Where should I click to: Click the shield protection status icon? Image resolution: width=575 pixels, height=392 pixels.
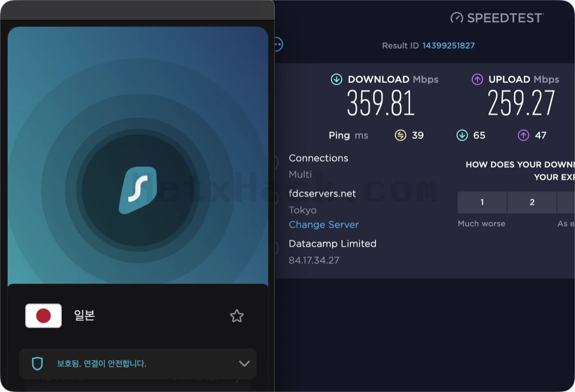(x=37, y=364)
